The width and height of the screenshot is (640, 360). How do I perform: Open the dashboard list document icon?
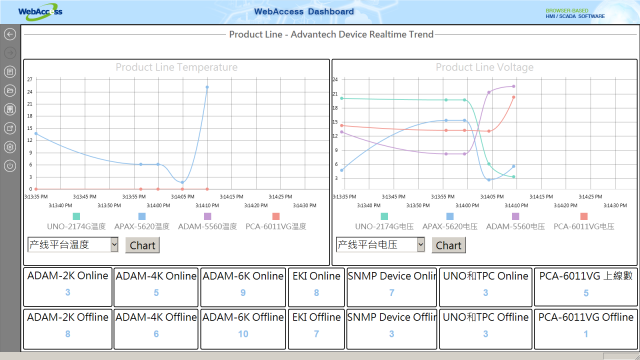tap(10, 72)
